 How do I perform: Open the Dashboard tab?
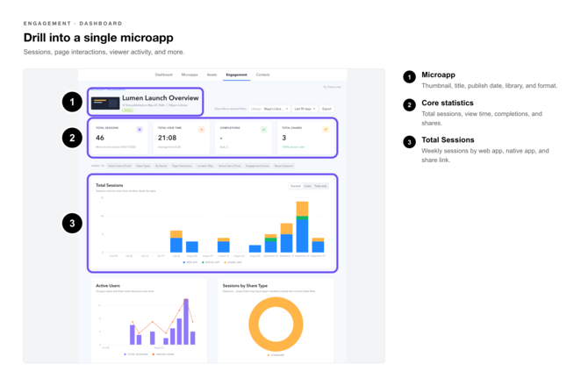point(163,75)
